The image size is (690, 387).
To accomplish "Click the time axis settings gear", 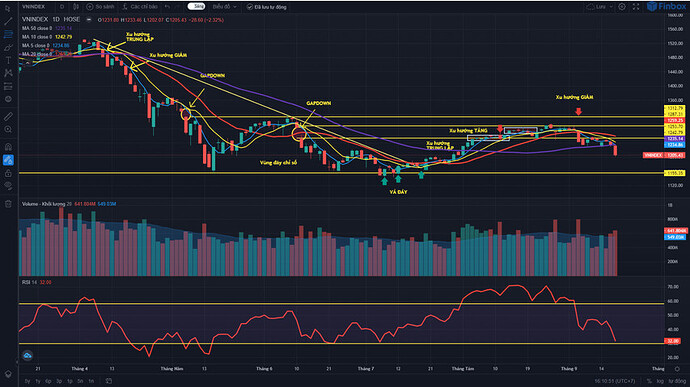I will click(677, 369).
